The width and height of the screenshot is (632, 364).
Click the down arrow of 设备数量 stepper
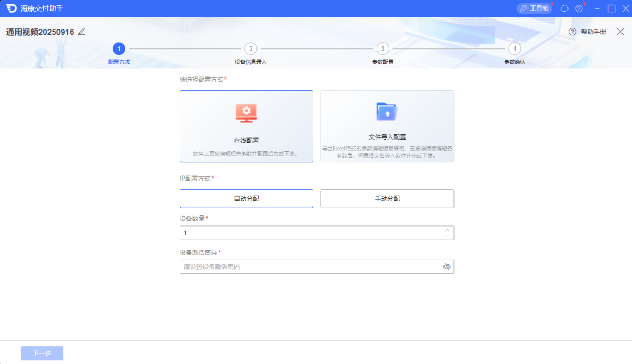point(447,235)
